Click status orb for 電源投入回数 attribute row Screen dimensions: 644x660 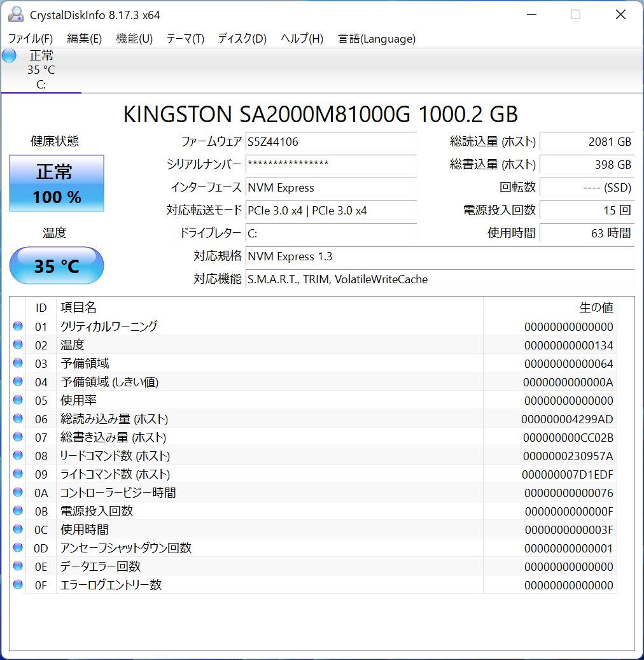(x=18, y=511)
